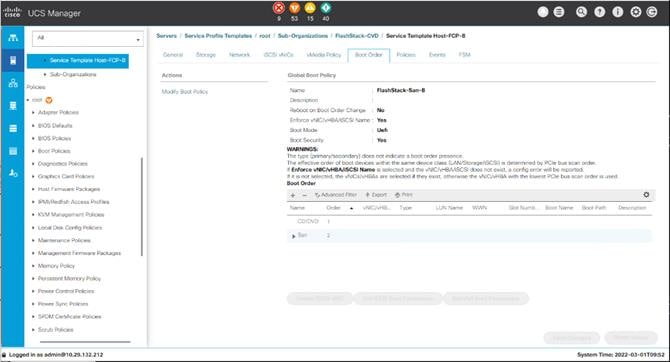
Task: Select Power Control Policies tree item
Action: (x=66, y=291)
